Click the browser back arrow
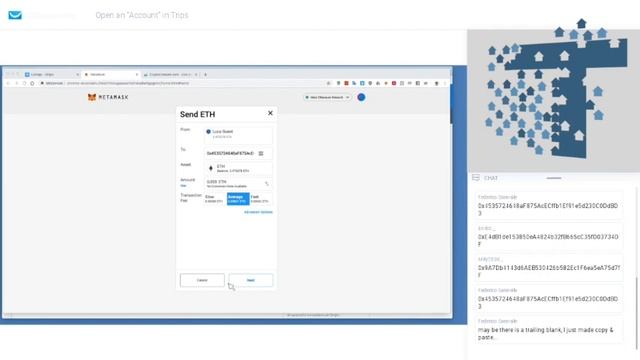 click(x=7, y=83)
